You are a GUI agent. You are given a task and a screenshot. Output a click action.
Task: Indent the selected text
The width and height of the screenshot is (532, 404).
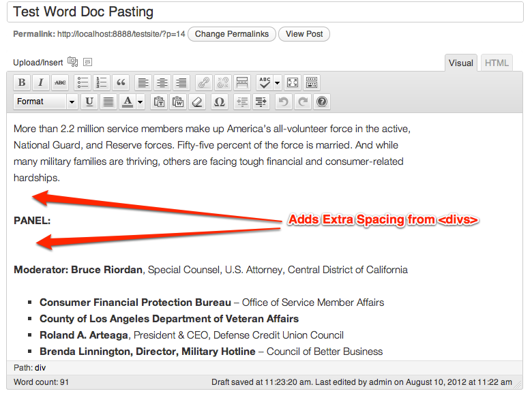261,102
